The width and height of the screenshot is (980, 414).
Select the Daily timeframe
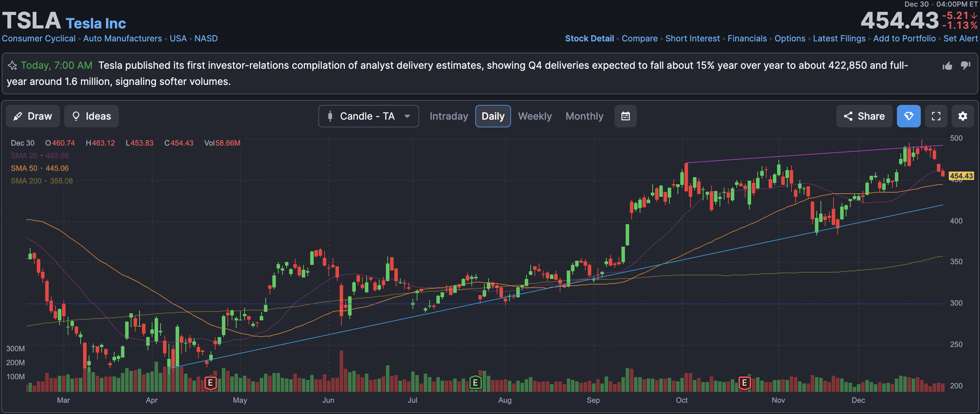click(493, 116)
